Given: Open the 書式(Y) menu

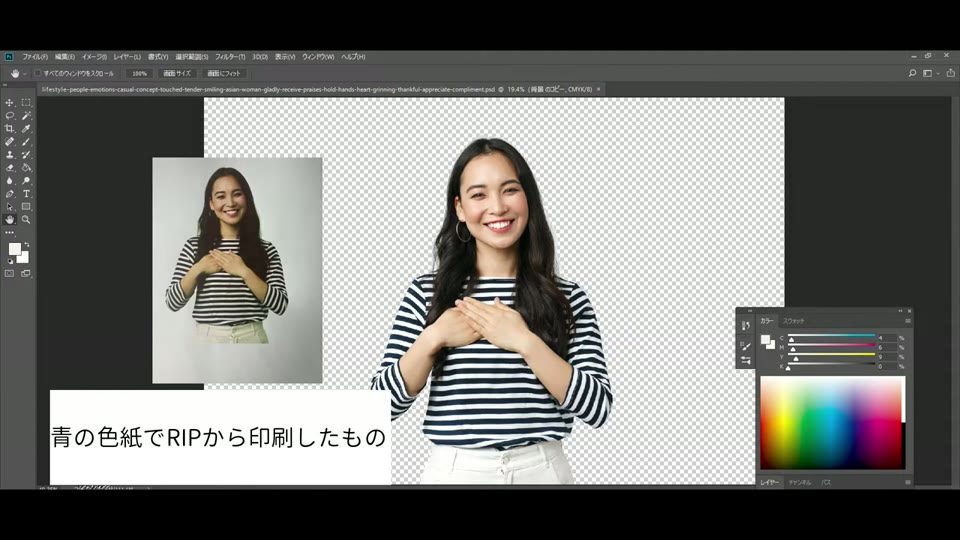Looking at the screenshot, I should click(x=158, y=56).
